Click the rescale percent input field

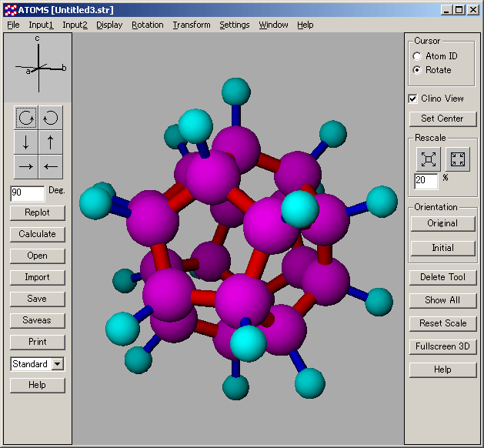tap(426, 182)
